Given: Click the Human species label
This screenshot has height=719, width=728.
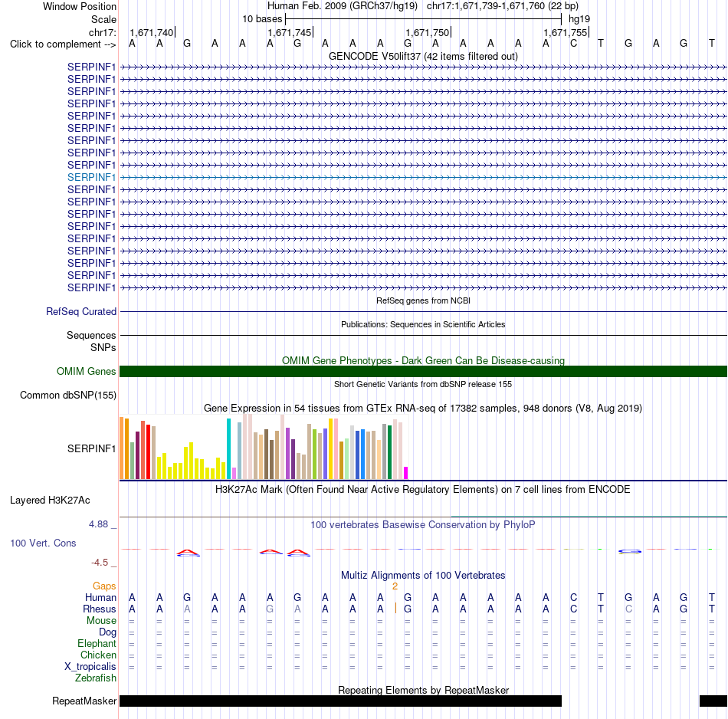Looking at the screenshot, I should 100,597.
